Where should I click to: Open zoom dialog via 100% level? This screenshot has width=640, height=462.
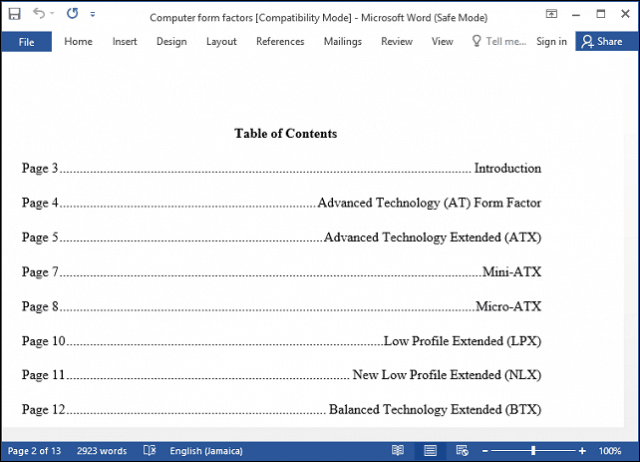pyautogui.click(x=610, y=451)
